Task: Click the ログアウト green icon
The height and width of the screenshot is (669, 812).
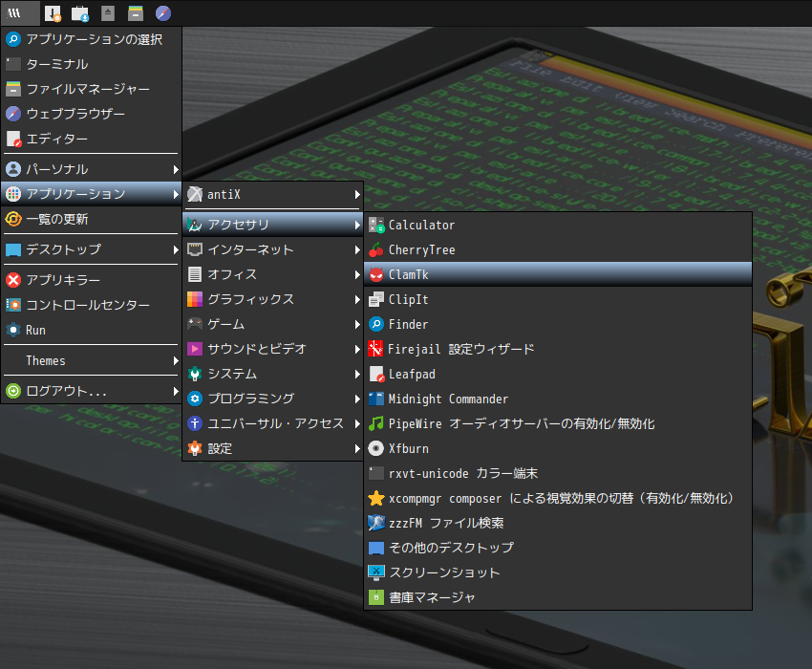Action: [x=13, y=391]
